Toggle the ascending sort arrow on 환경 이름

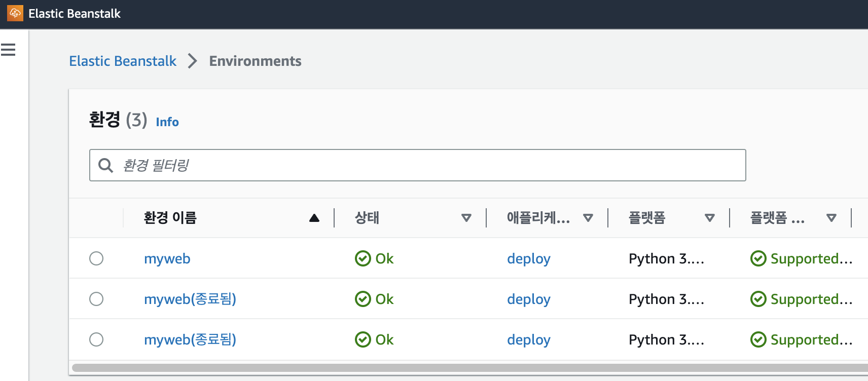coord(314,218)
